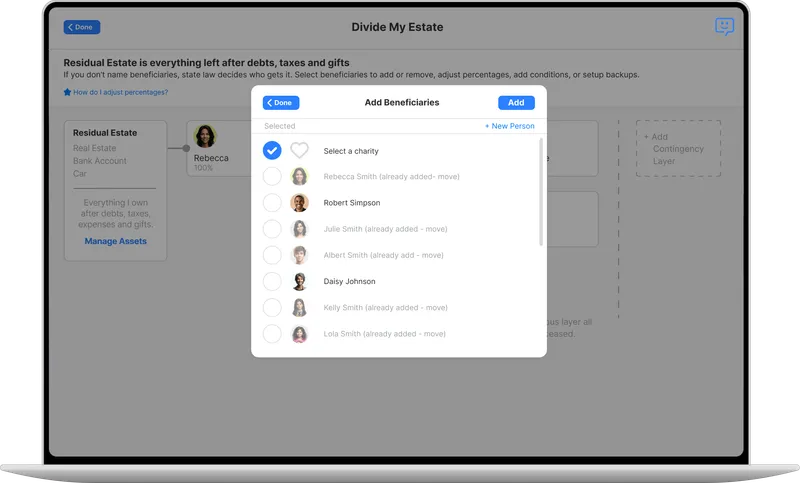Open How do I adjust percentages link
The width and height of the screenshot is (800, 483).
(x=120, y=92)
